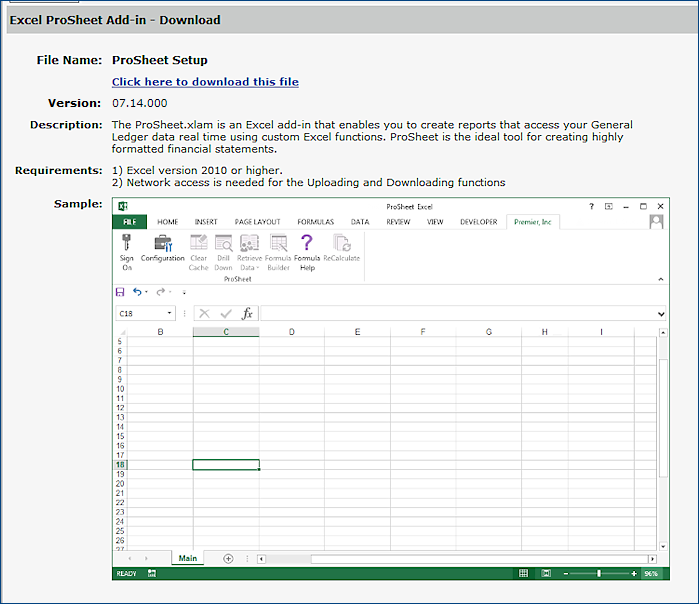The height and width of the screenshot is (604, 699).
Task: Select the Main sheet tab
Action: pos(187,558)
